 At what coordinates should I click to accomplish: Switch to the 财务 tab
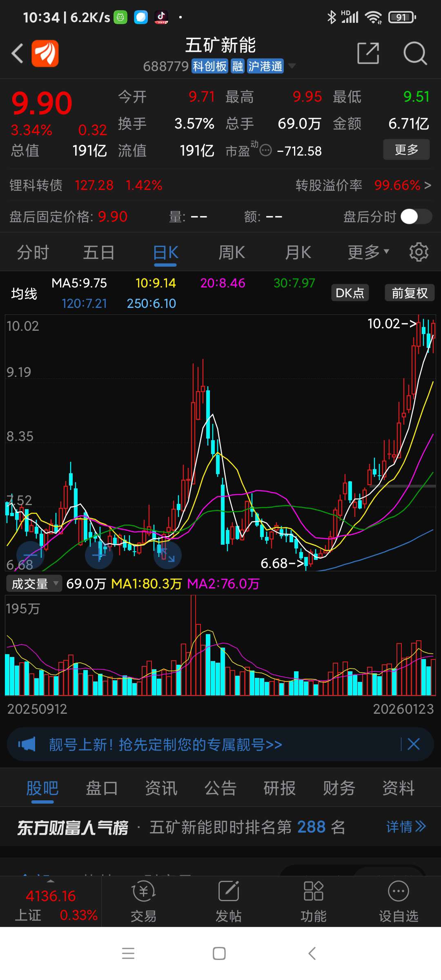339,788
